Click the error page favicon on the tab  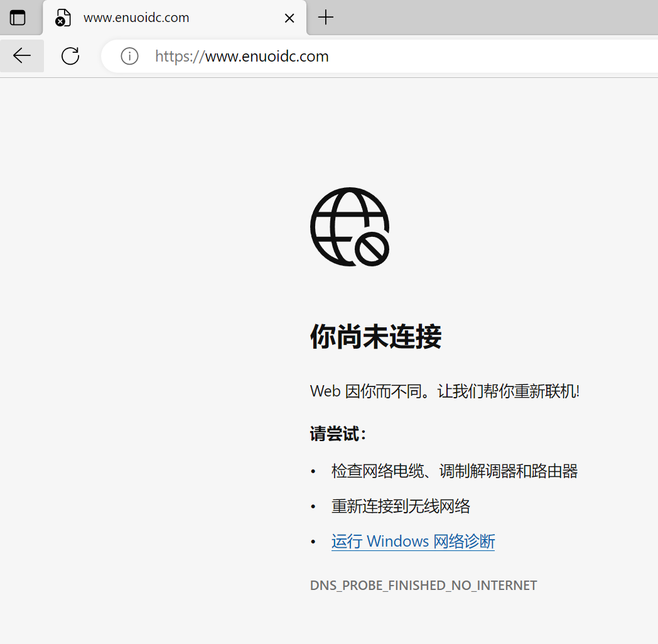click(62, 18)
